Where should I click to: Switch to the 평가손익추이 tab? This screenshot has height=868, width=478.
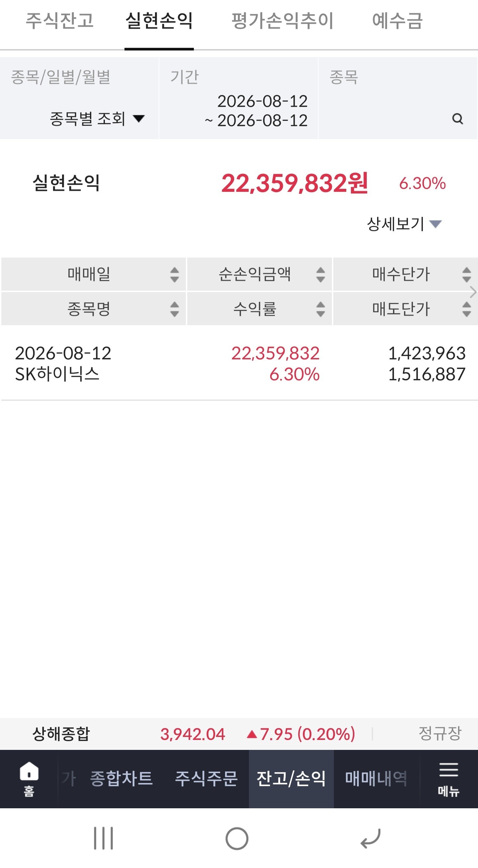pos(282,21)
